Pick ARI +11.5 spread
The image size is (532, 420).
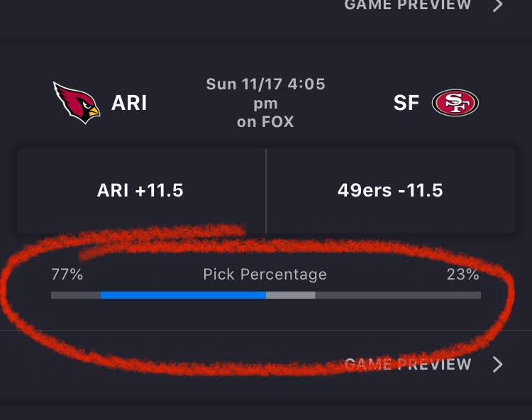(140, 190)
